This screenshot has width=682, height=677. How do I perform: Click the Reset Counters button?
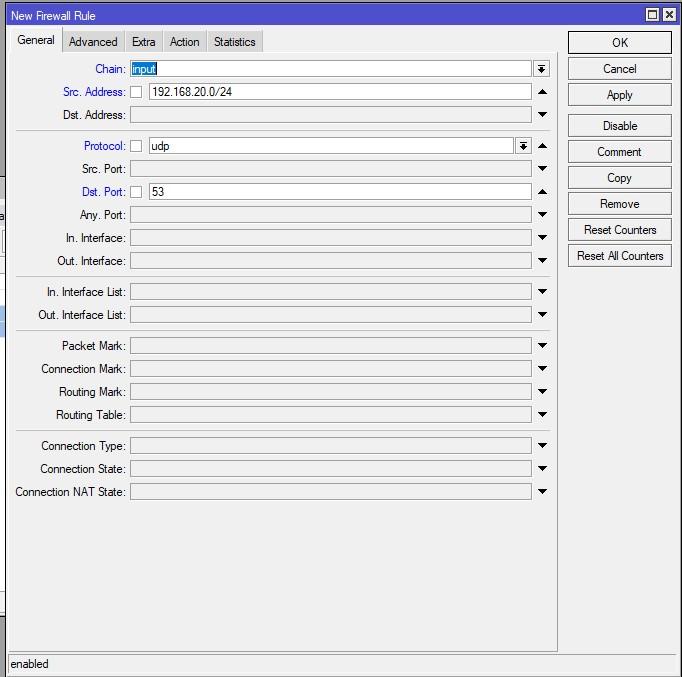point(619,230)
